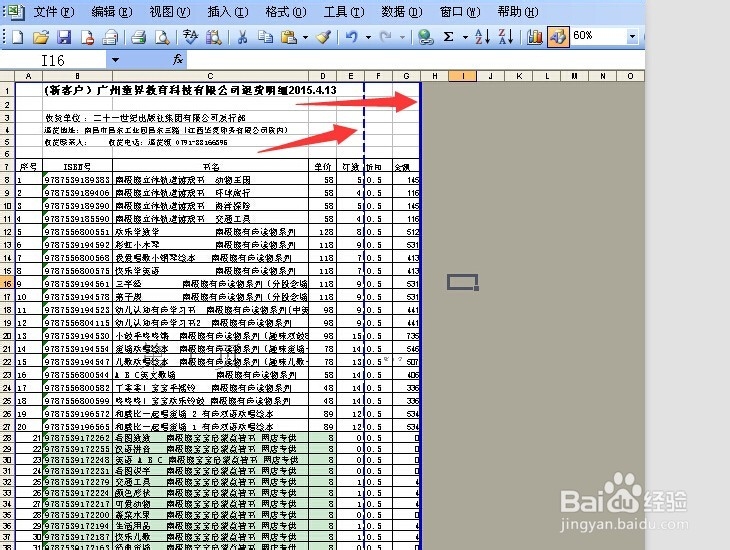
Task: Open the 格式(O) menu
Action: point(285,11)
